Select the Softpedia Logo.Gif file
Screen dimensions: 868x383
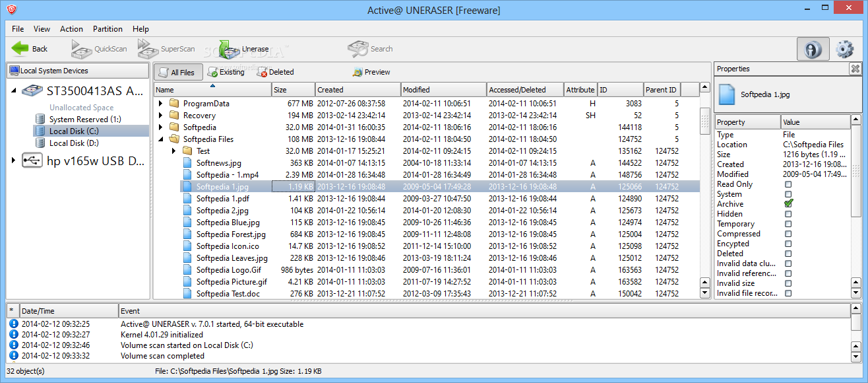point(228,270)
